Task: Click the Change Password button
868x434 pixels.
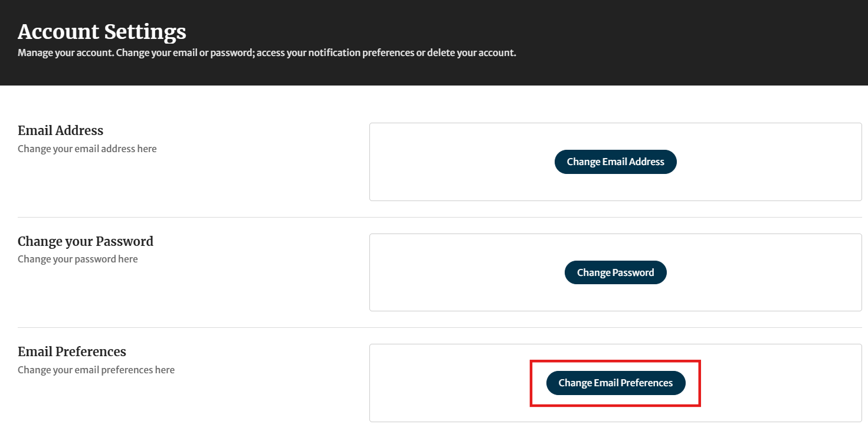Action: 615,272
